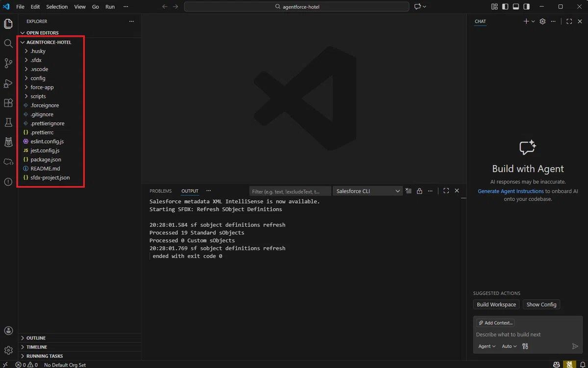Open the Edit menu
Image resolution: width=588 pixels, height=368 pixels.
pyautogui.click(x=35, y=7)
